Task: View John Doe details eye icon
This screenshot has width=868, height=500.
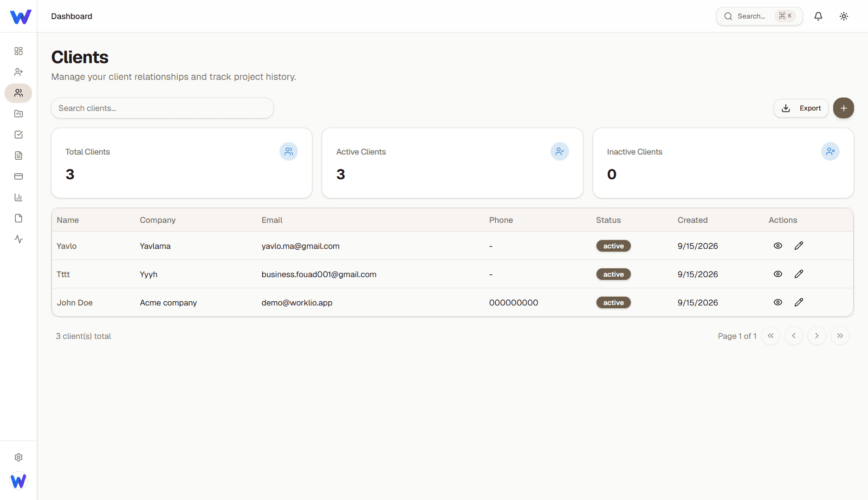Action: pos(778,302)
